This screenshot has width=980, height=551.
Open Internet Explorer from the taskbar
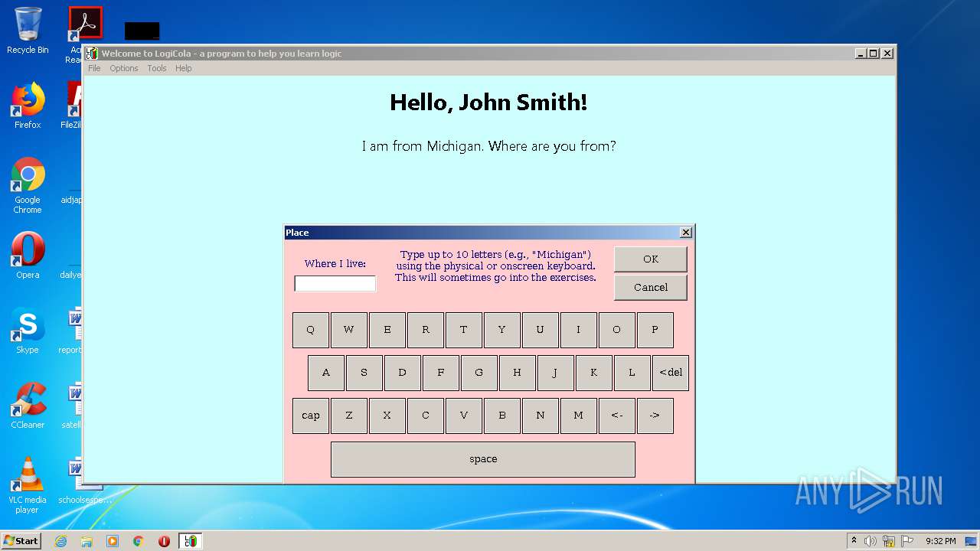[60, 541]
